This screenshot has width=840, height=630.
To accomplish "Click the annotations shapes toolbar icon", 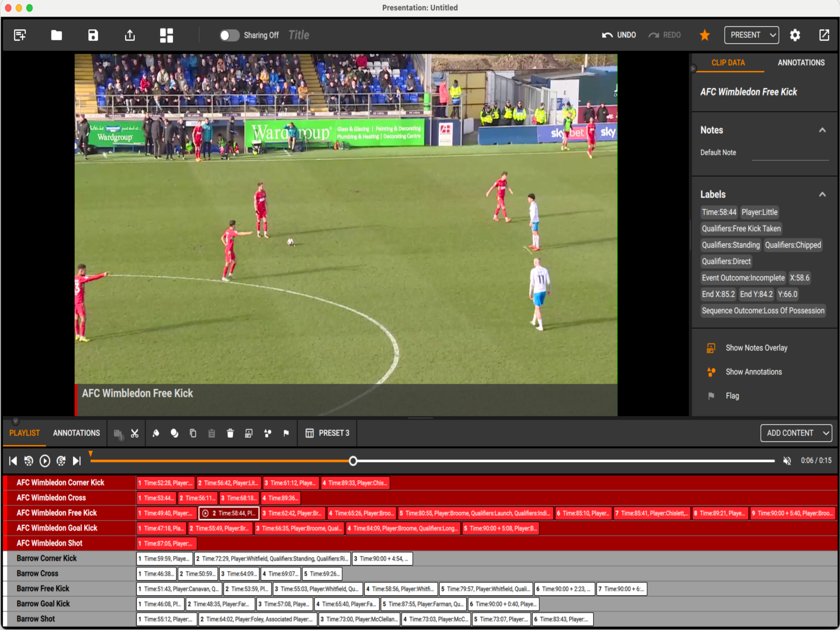I will click(268, 433).
